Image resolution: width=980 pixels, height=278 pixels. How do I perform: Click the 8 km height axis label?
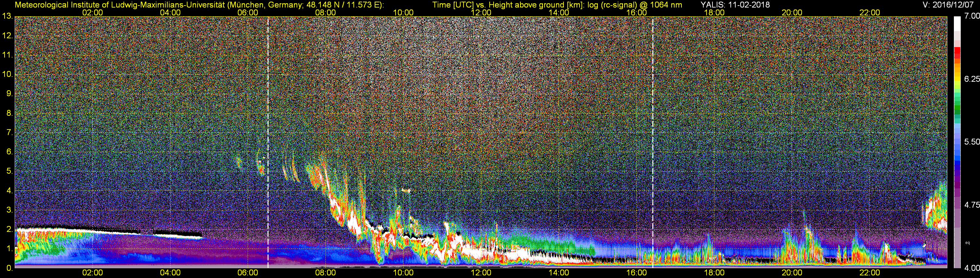tap(9, 113)
